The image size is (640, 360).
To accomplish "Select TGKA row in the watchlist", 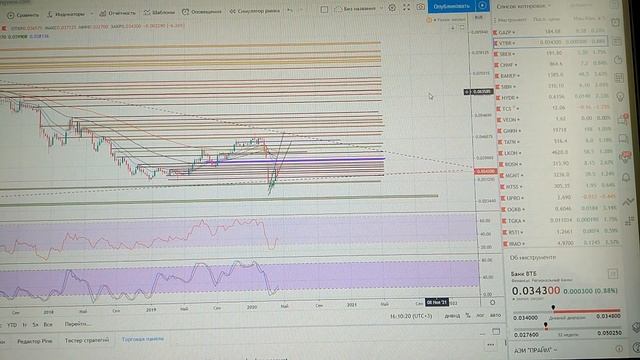I will pos(560,221).
